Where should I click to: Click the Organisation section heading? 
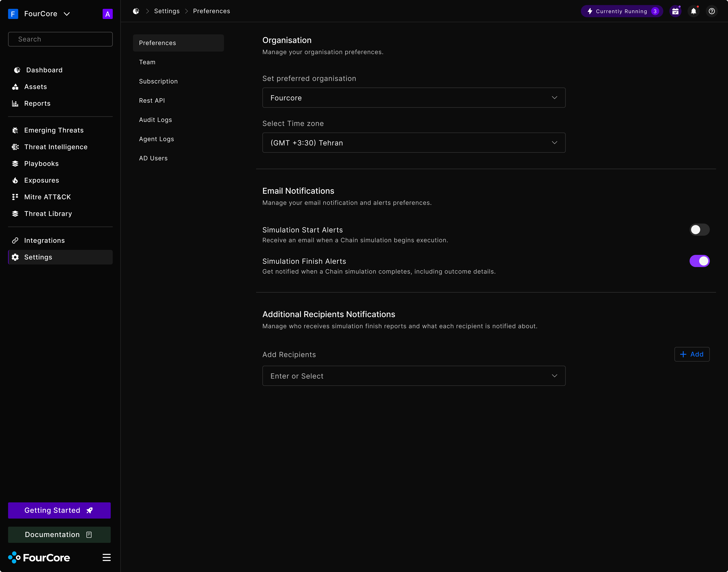pyautogui.click(x=287, y=40)
